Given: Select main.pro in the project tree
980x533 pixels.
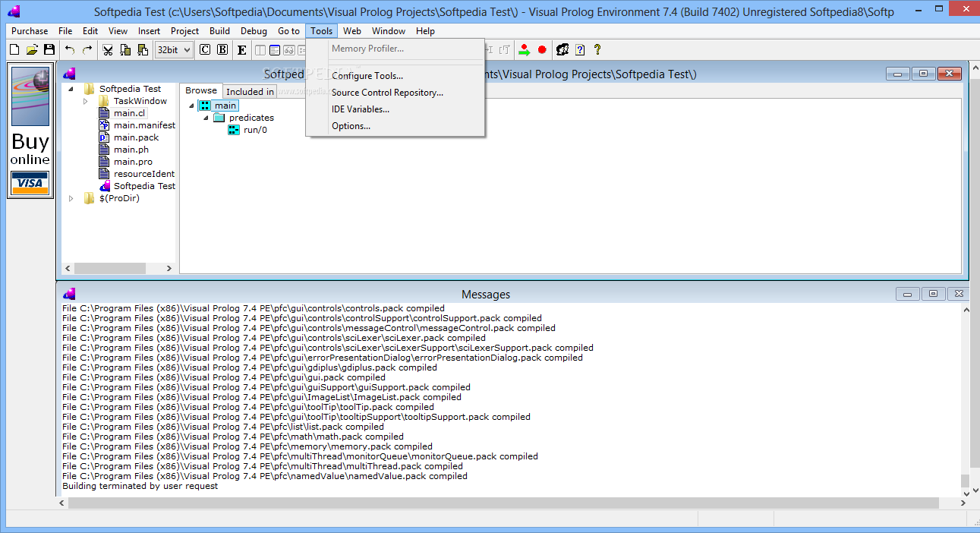Looking at the screenshot, I should pyautogui.click(x=133, y=162).
